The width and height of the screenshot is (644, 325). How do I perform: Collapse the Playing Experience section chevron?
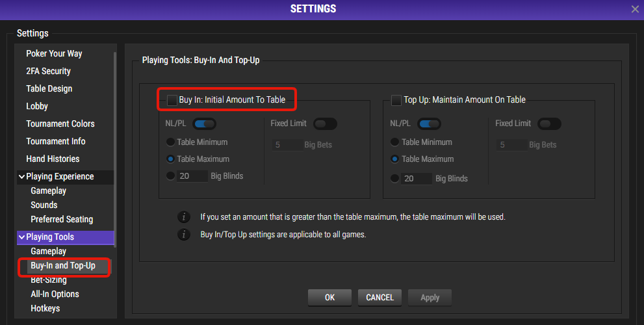pyautogui.click(x=21, y=177)
